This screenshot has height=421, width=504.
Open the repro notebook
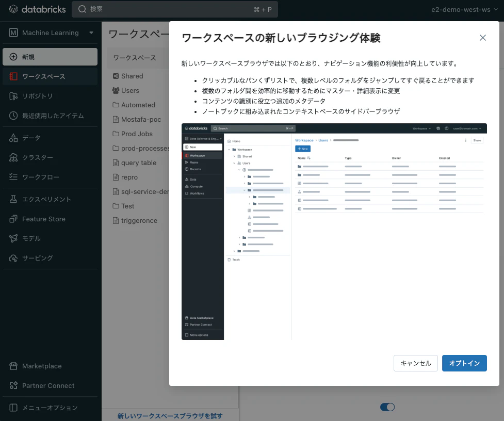pyautogui.click(x=129, y=177)
